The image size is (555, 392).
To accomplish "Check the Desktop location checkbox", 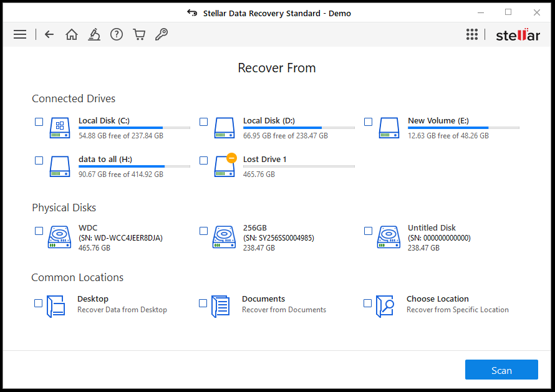I will pos(38,304).
